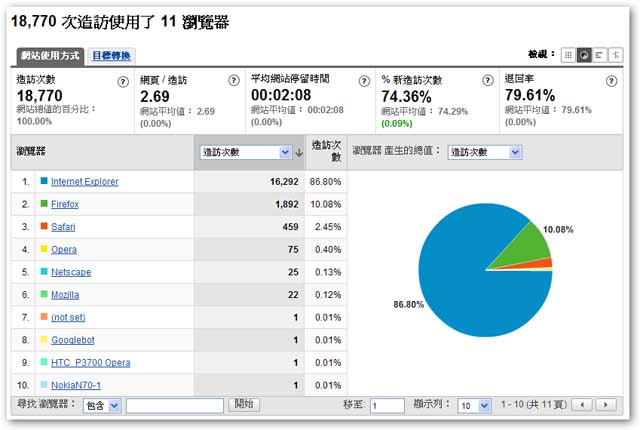Click the 瀏覽器 column header
This screenshot has width=640, height=430.
pos(31,151)
